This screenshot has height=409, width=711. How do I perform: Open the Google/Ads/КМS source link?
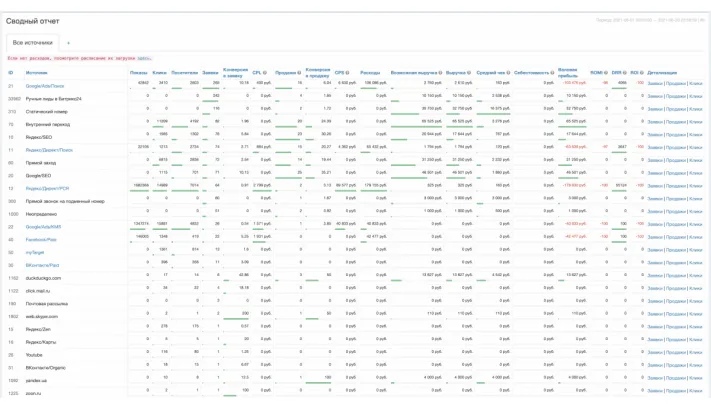tap(43, 227)
